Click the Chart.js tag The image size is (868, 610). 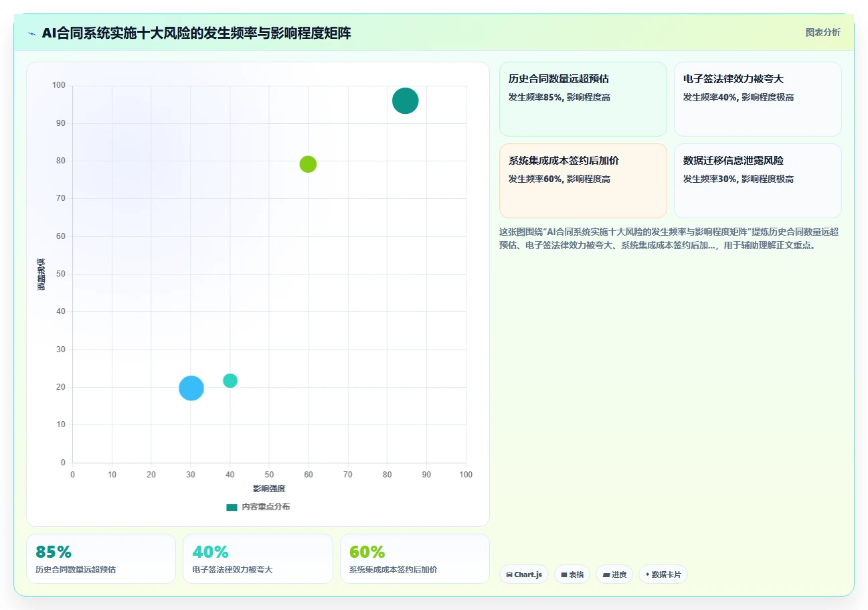pyautogui.click(x=524, y=575)
